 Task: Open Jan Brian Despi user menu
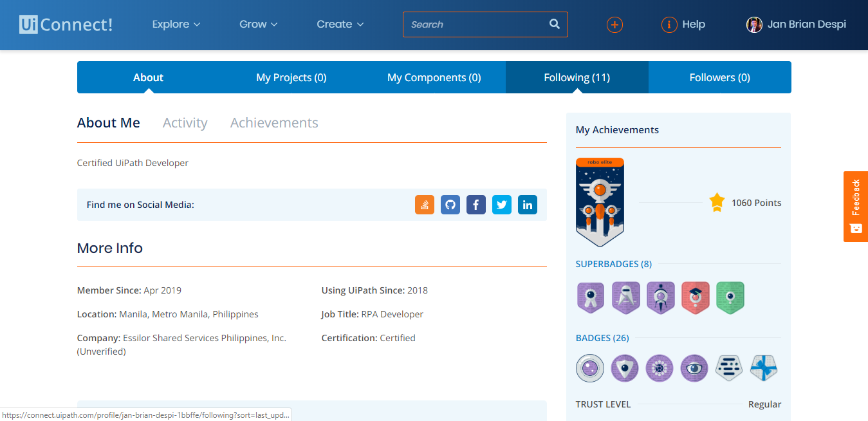(796, 24)
